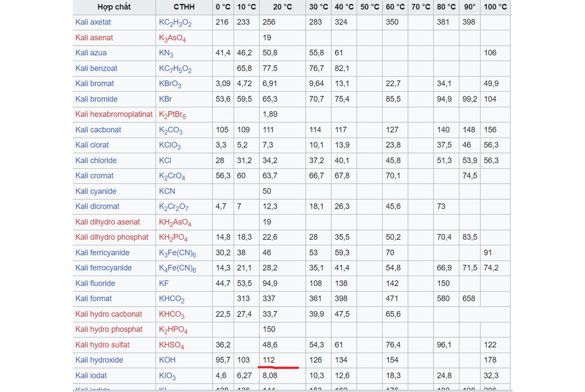Click the Hợp chất column header
This screenshot has height=392, width=585.
(x=114, y=7)
